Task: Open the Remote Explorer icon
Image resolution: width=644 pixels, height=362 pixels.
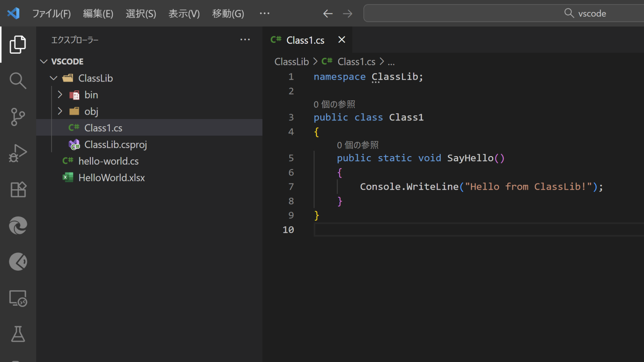Action: [18, 298]
